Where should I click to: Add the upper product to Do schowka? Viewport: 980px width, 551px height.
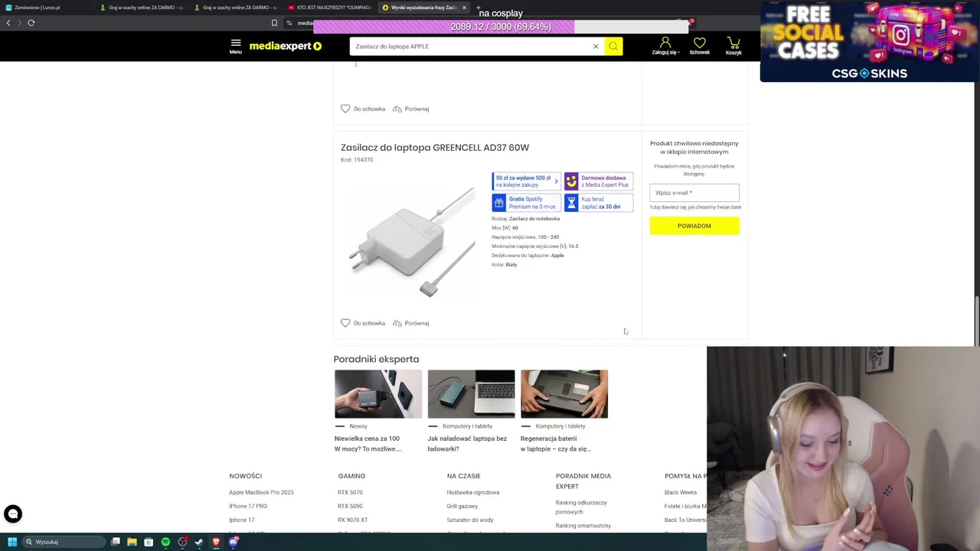(363, 109)
